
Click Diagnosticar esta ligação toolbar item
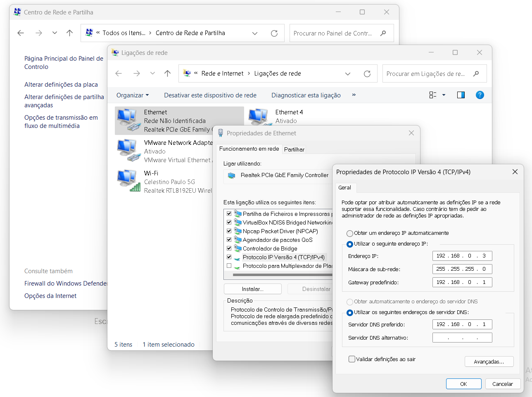click(306, 95)
